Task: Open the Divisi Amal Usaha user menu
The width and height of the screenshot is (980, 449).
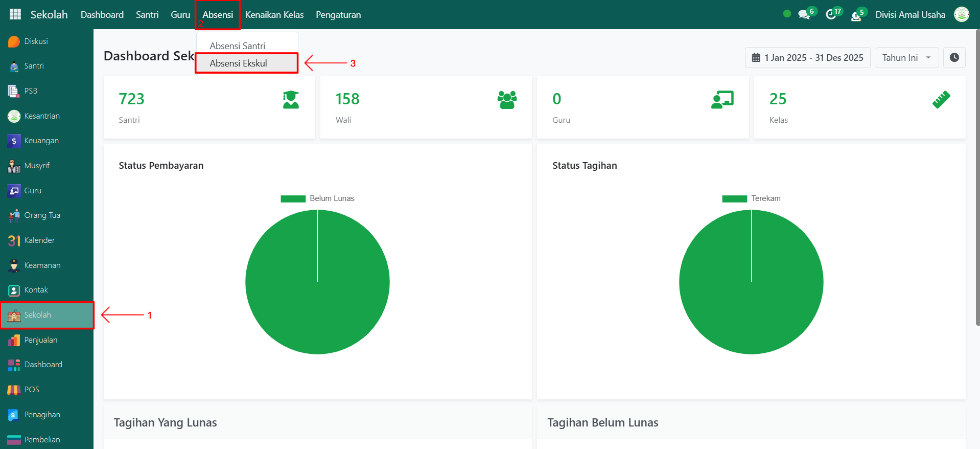Action: coord(910,15)
